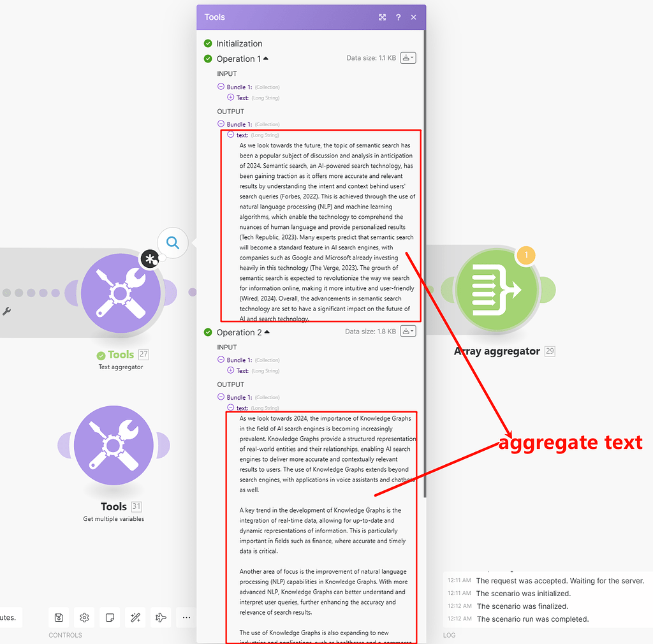Click the help question mark in Tools header
The height and width of the screenshot is (644, 653).
[x=398, y=17]
